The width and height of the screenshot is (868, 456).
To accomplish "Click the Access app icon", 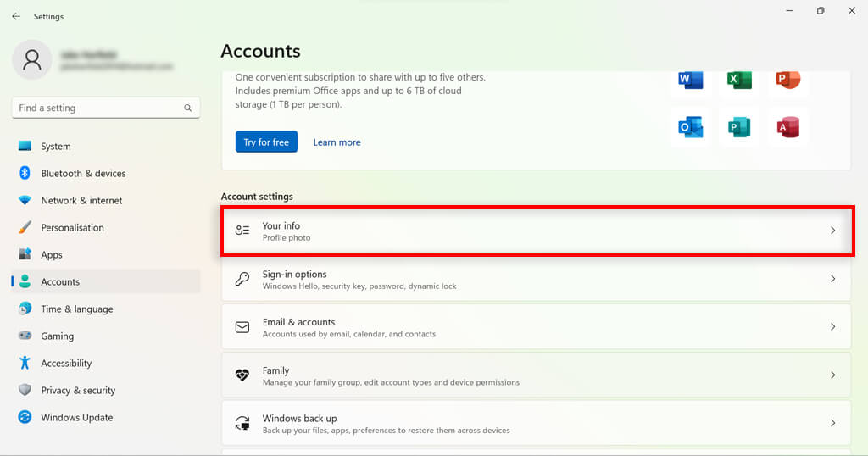I will tap(787, 127).
